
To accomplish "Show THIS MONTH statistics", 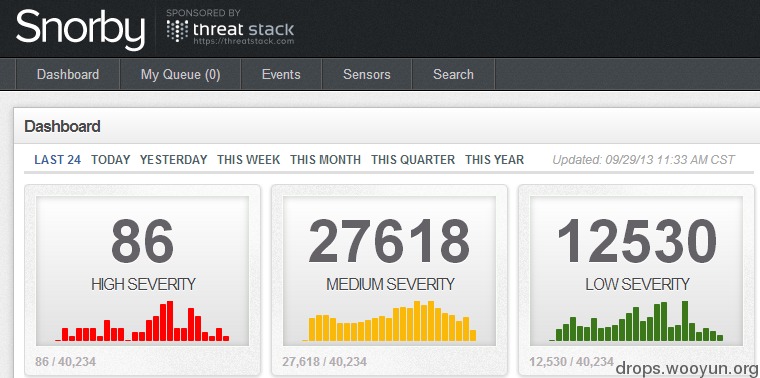I will pos(325,159).
